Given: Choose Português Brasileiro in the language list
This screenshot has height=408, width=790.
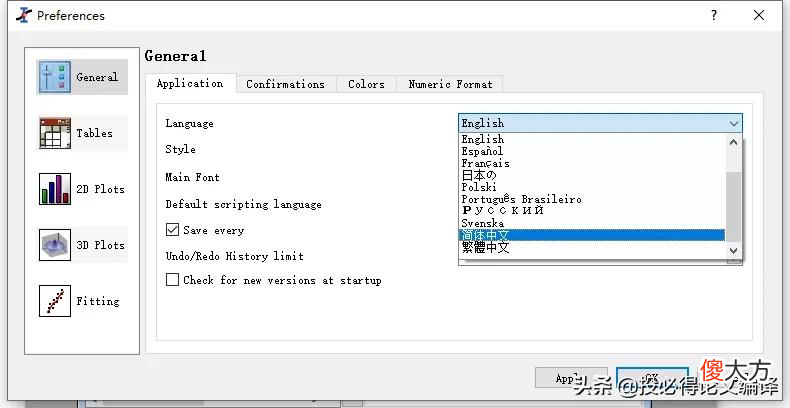Looking at the screenshot, I should (592, 199).
